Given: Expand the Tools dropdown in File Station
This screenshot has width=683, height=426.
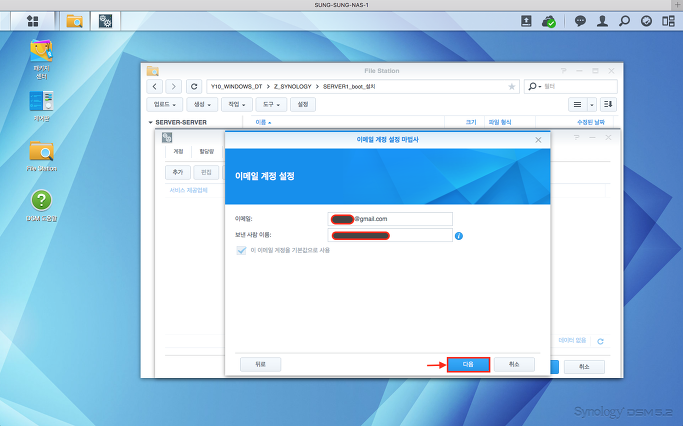Looking at the screenshot, I should tap(271, 105).
